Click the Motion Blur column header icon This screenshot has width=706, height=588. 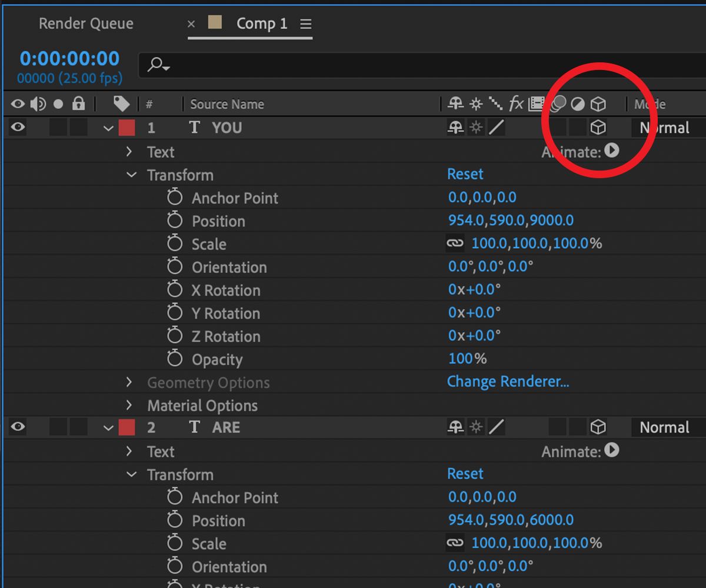[558, 103]
